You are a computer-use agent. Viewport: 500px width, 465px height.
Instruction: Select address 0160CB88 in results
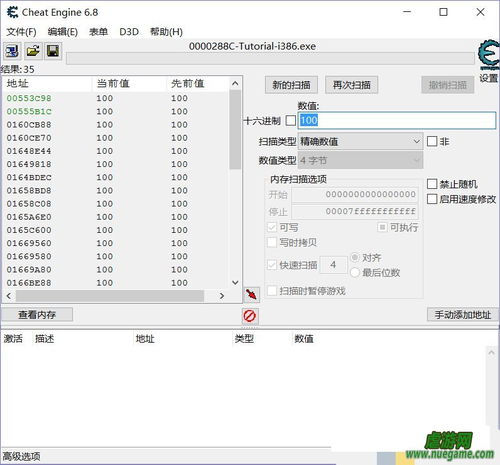29,125
